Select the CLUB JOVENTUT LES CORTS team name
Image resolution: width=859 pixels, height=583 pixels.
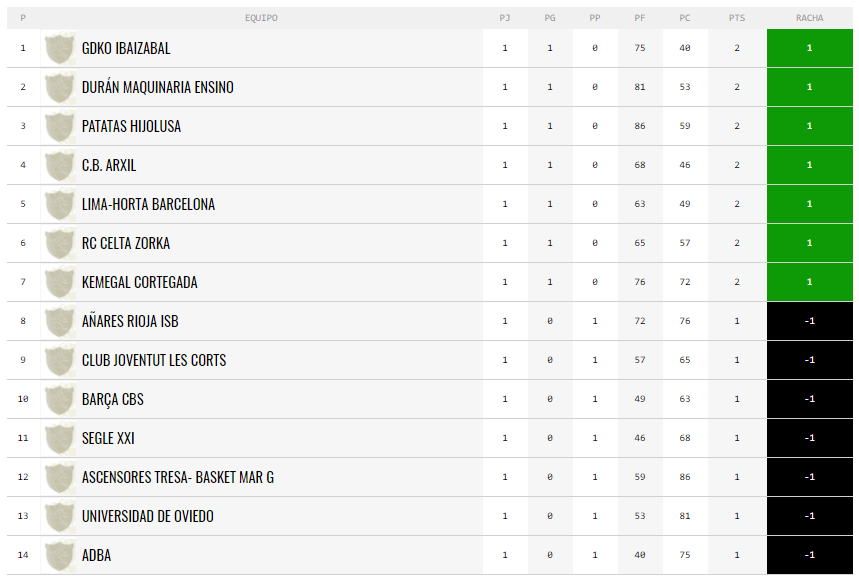(154, 360)
